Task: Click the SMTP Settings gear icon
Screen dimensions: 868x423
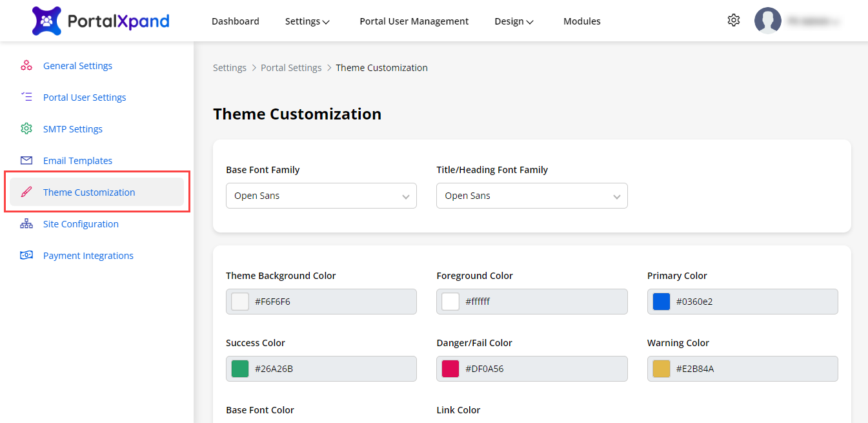Action: coord(26,129)
